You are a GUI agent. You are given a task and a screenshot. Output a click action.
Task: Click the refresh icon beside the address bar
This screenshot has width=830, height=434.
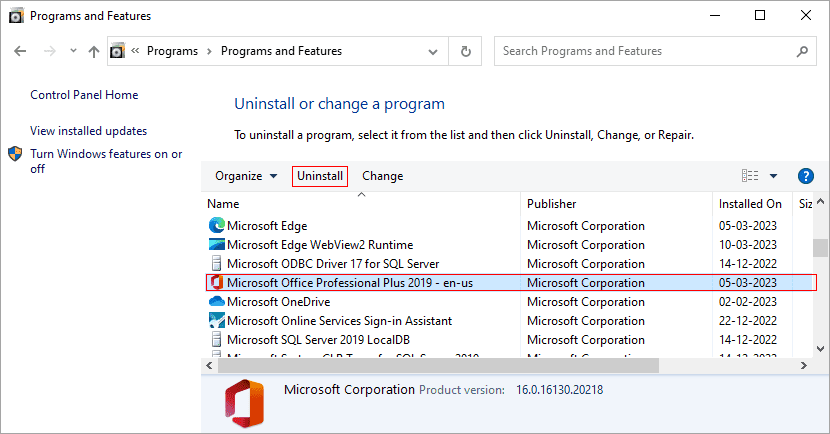[465, 51]
